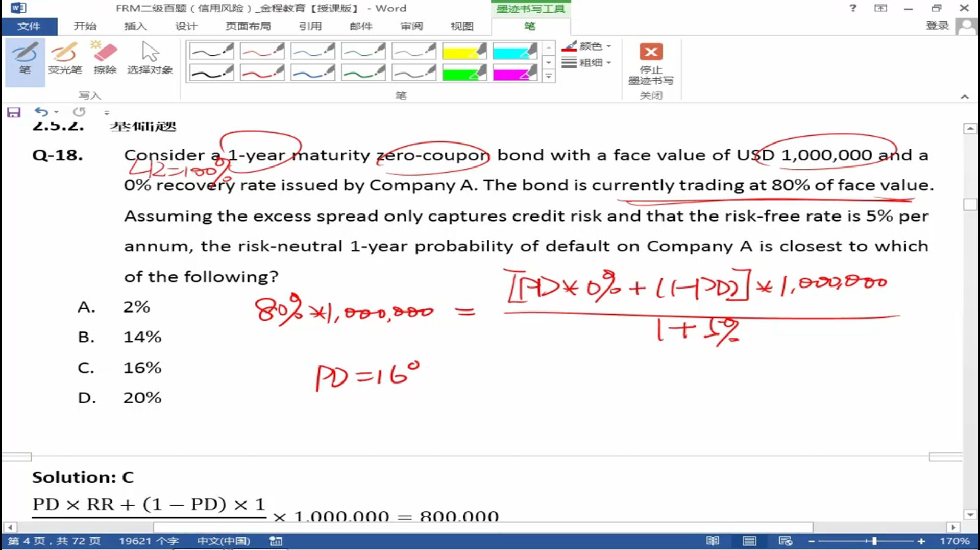The height and width of the screenshot is (550, 980).
Task: Click the macro recording status bar icon
Action: [276, 541]
